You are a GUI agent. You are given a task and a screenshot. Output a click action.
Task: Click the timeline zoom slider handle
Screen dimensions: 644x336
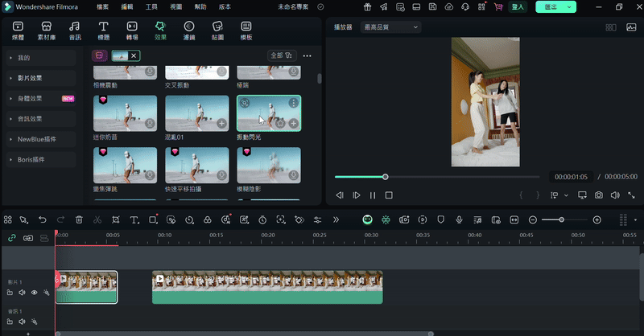click(x=561, y=219)
